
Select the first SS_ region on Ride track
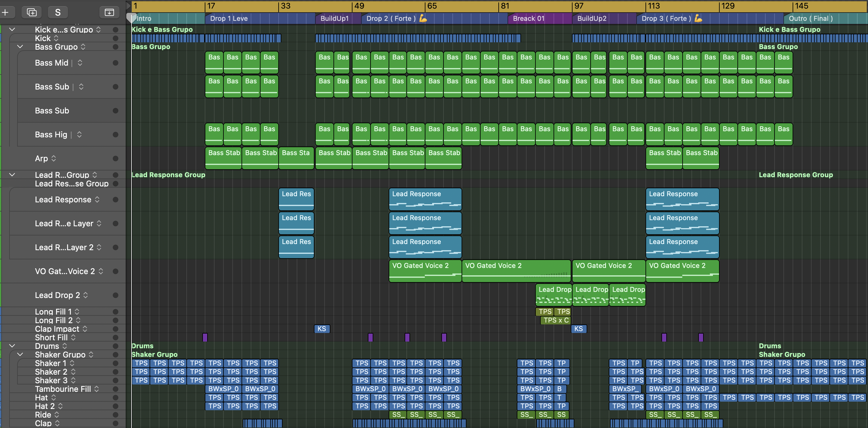pos(398,415)
